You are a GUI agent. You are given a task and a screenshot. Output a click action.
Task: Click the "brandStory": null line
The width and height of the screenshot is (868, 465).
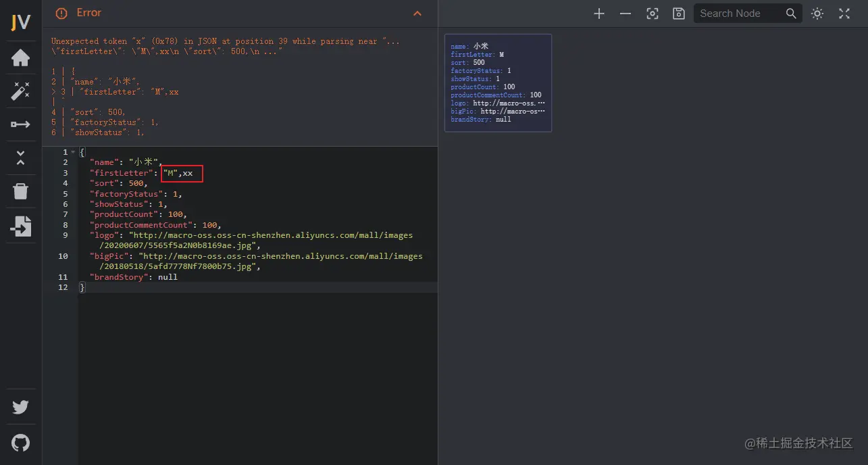point(134,277)
